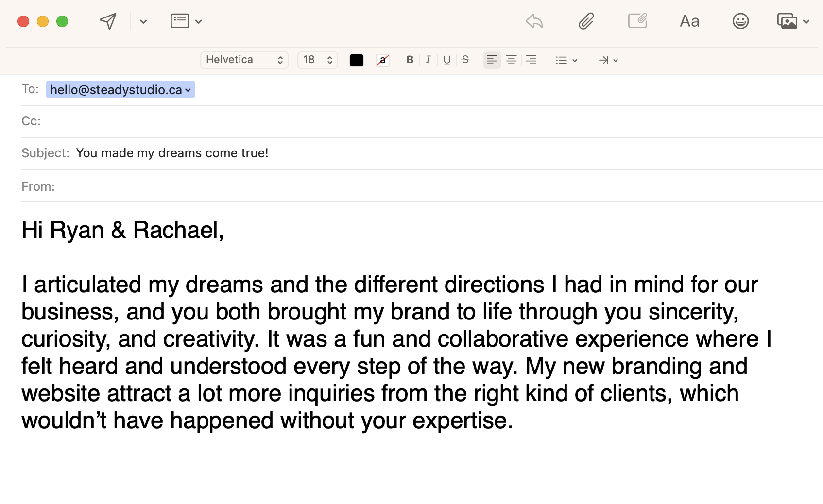Send the email with paper plane icon

[x=108, y=21]
